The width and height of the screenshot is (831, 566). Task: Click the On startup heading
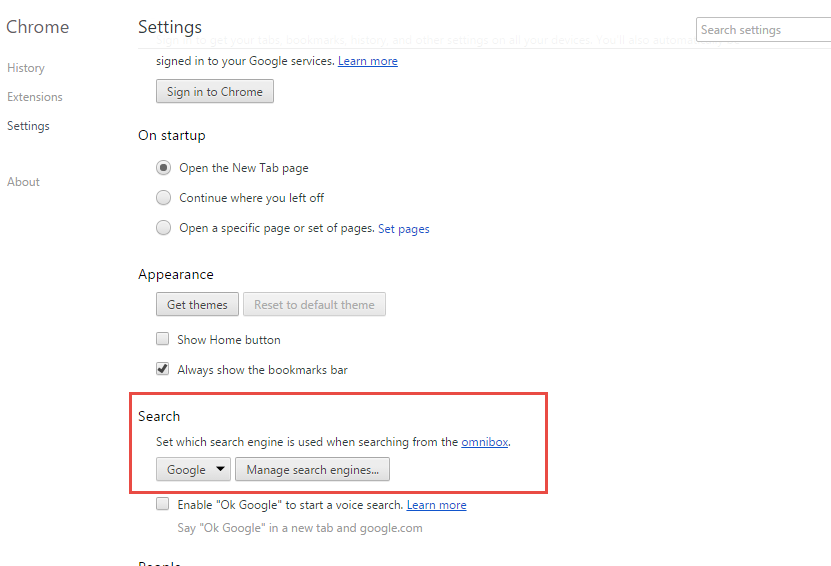pos(172,136)
